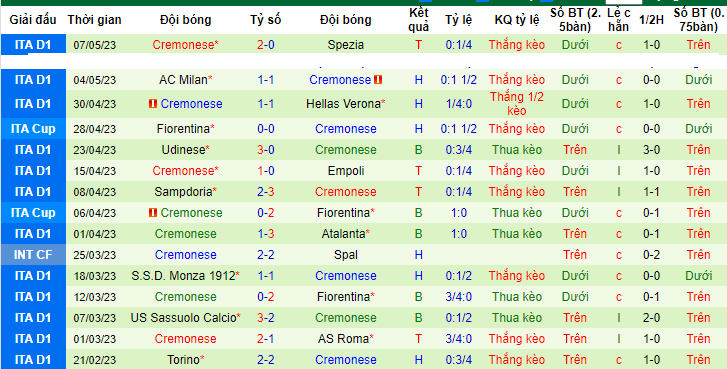Select the Atalanta team name

coord(343,234)
